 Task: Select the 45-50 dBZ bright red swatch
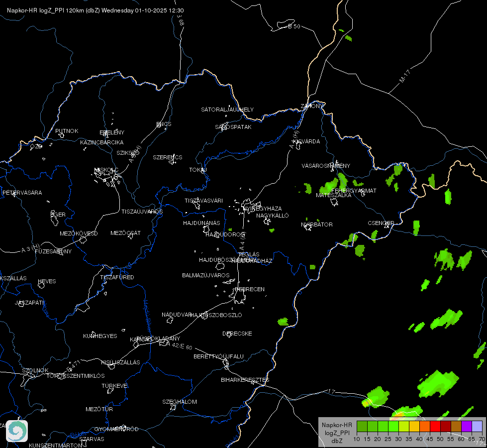click(435, 426)
